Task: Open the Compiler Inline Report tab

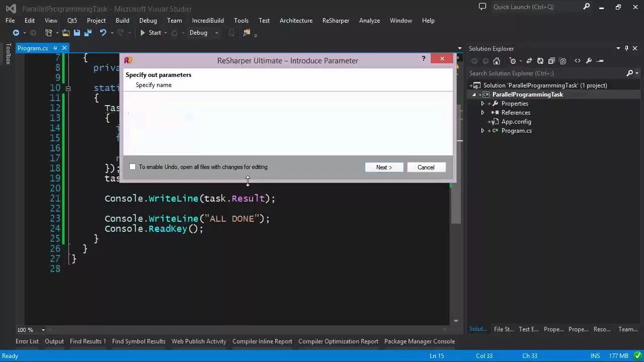Action: pos(262,341)
